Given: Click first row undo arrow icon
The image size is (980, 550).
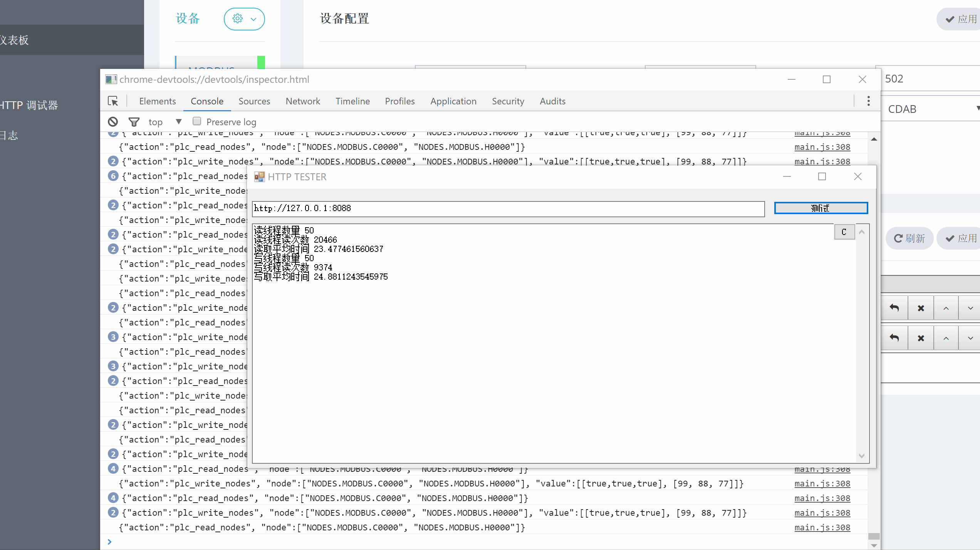Looking at the screenshot, I should click(x=894, y=308).
